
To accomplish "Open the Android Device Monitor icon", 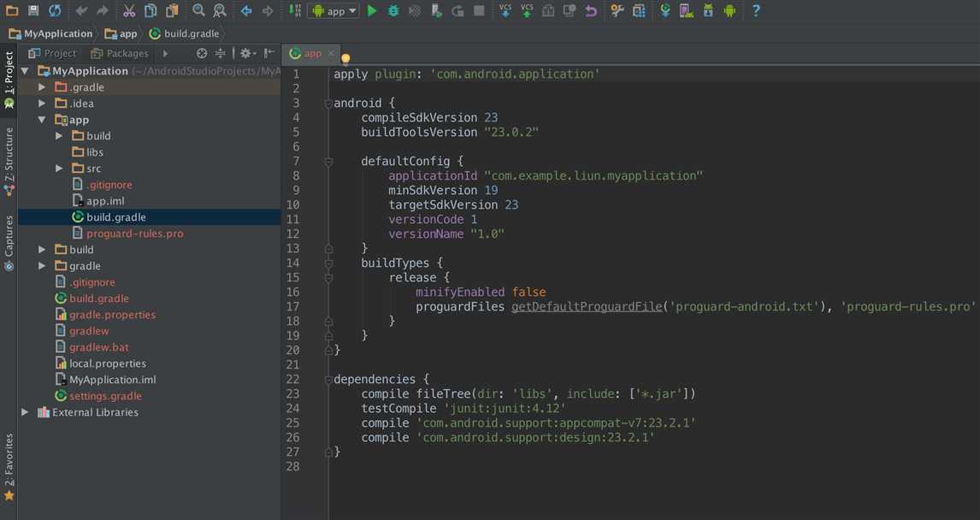I will coord(729,10).
